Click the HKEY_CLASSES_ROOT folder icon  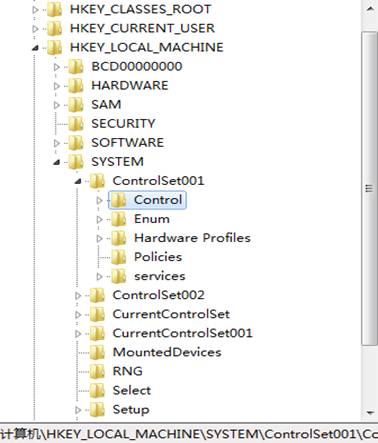point(54,9)
